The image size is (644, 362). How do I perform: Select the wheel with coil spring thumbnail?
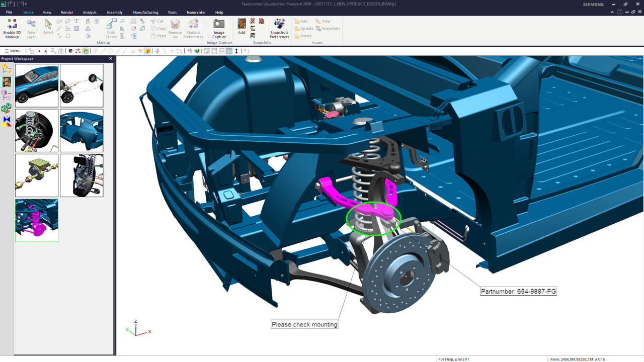pyautogui.click(x=37, y=131)
